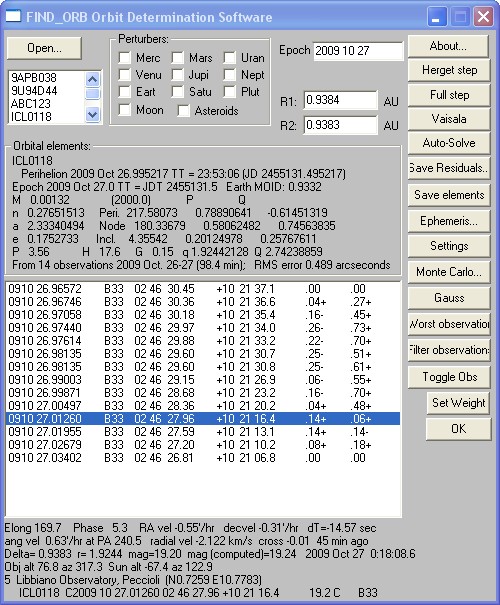Check the Satu perturber box

point(177,92)
